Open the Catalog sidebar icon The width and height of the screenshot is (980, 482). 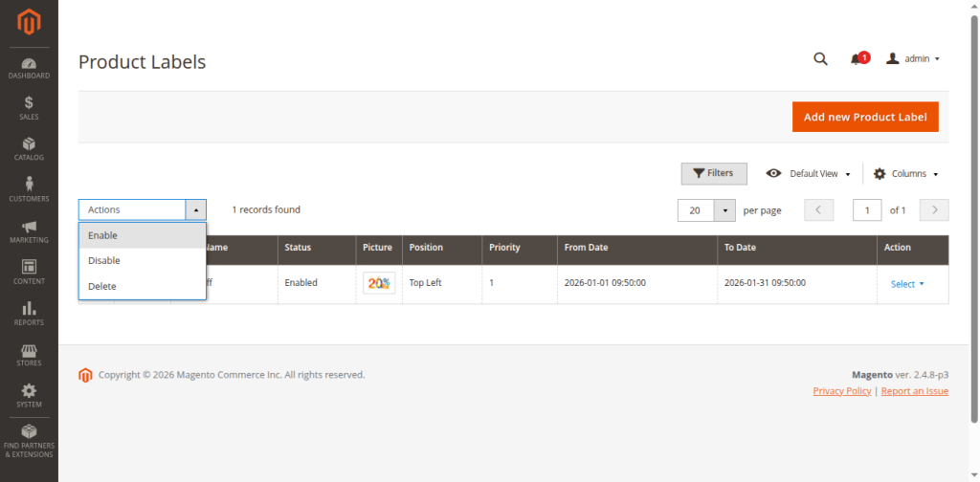(x=29, y=148)
